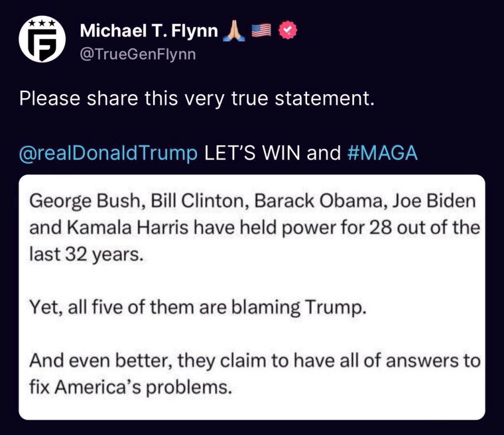504x435 pixels.
Task: Click the "LET'S WIN and" text
Action: [273, 153]
